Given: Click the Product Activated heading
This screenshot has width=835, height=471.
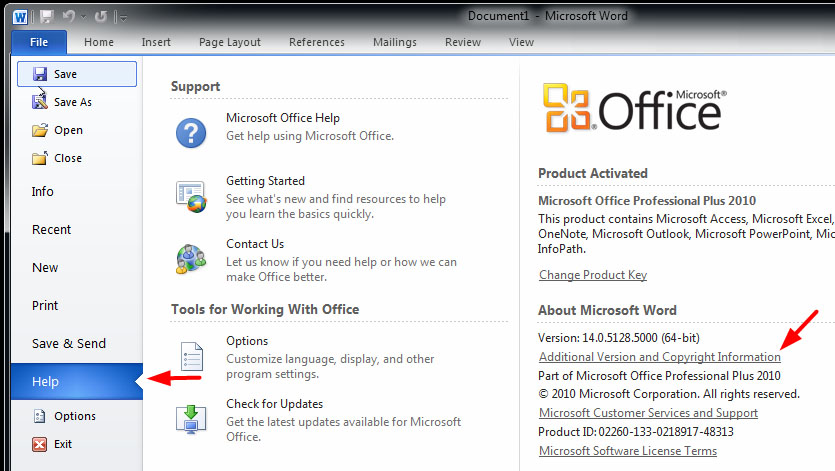Looking at the screenshot, I should (593, 173).
